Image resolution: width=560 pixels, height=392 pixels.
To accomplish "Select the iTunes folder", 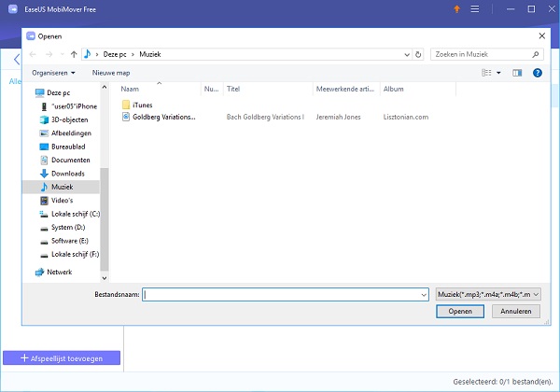I will (x=142, y=105).
